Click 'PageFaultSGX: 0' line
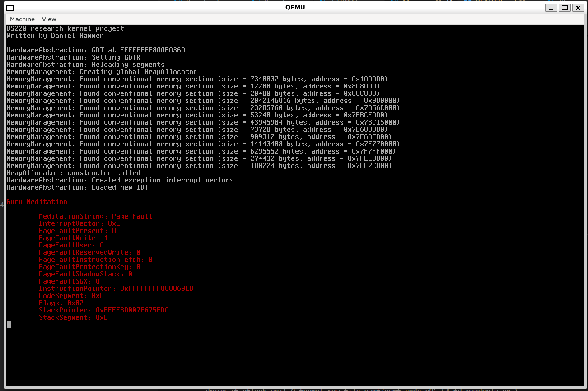 69,281
